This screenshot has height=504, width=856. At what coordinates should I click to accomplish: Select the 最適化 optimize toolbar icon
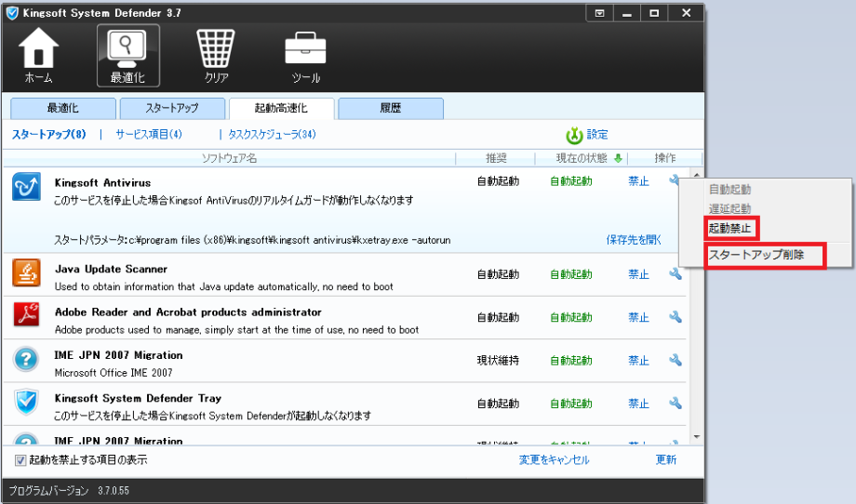(x=127, y=54)
